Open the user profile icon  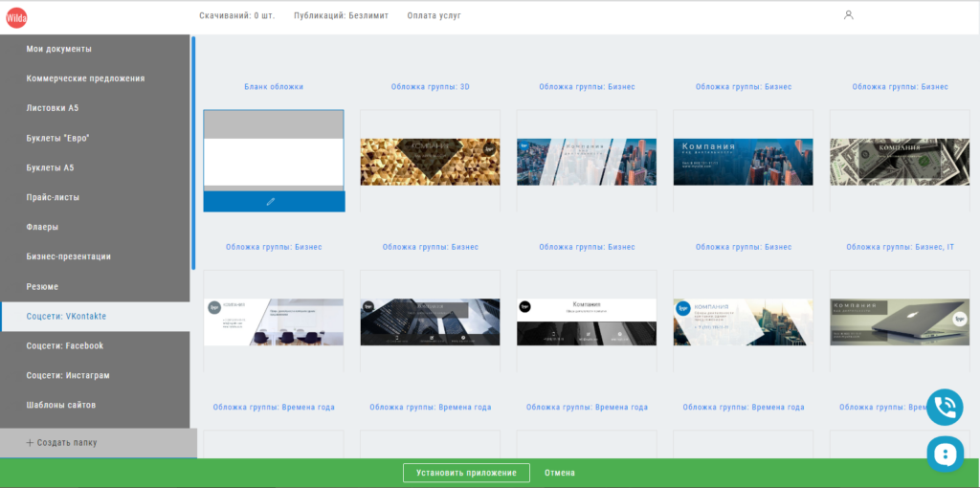[848, 15]
